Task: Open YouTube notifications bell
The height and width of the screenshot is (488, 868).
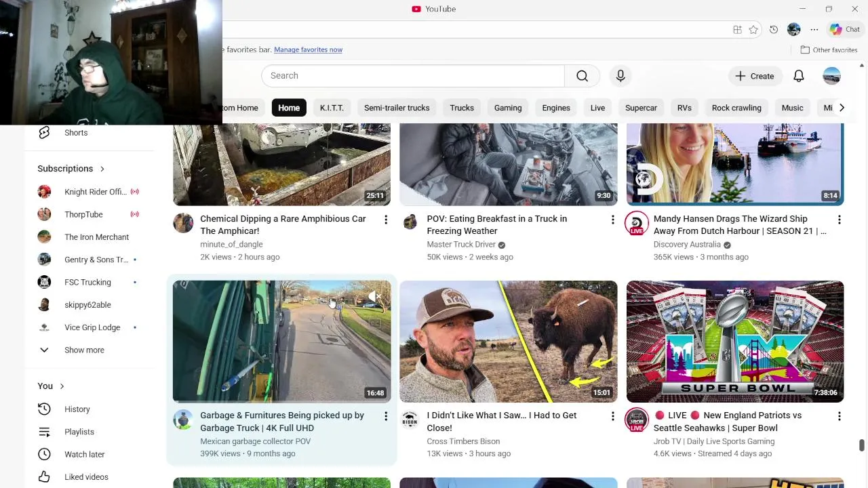Action: (x=799, y=76)
